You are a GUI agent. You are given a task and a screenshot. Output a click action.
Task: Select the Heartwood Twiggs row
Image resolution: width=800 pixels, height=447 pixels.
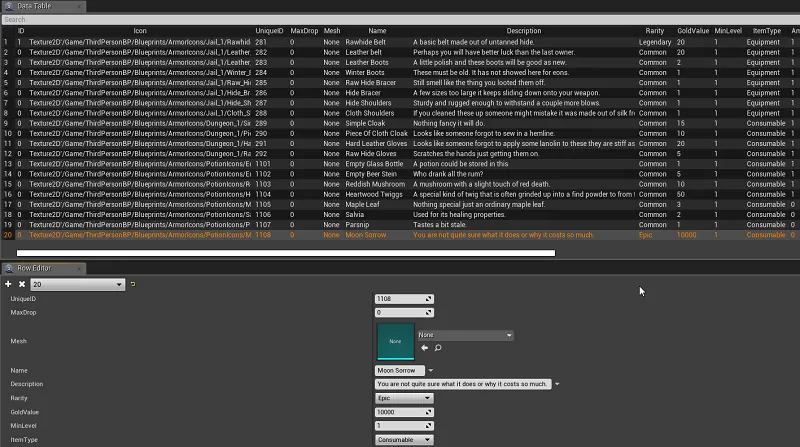400,194
